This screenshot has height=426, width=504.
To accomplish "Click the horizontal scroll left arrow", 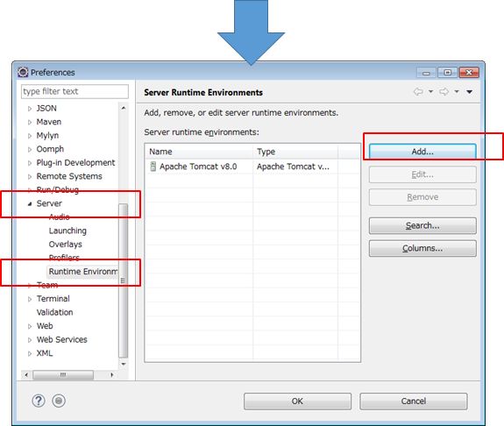I will (x=26, y=375).
